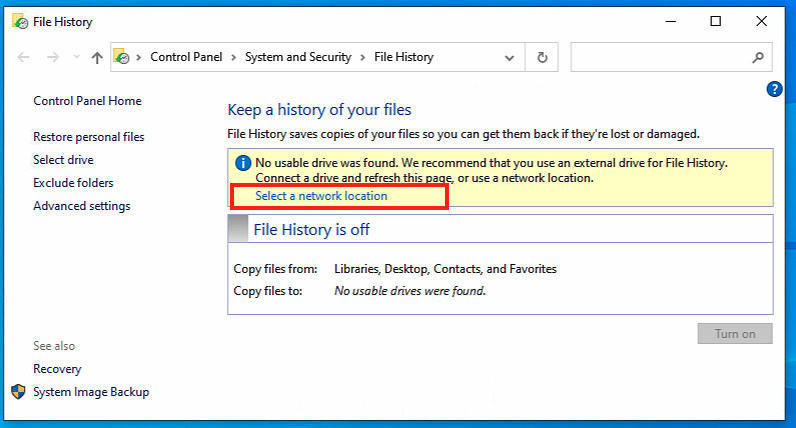Click the address bar File History location icon
Image resolution: width=796 pixels, height=428 pixels.
click(x=122, y=58)
